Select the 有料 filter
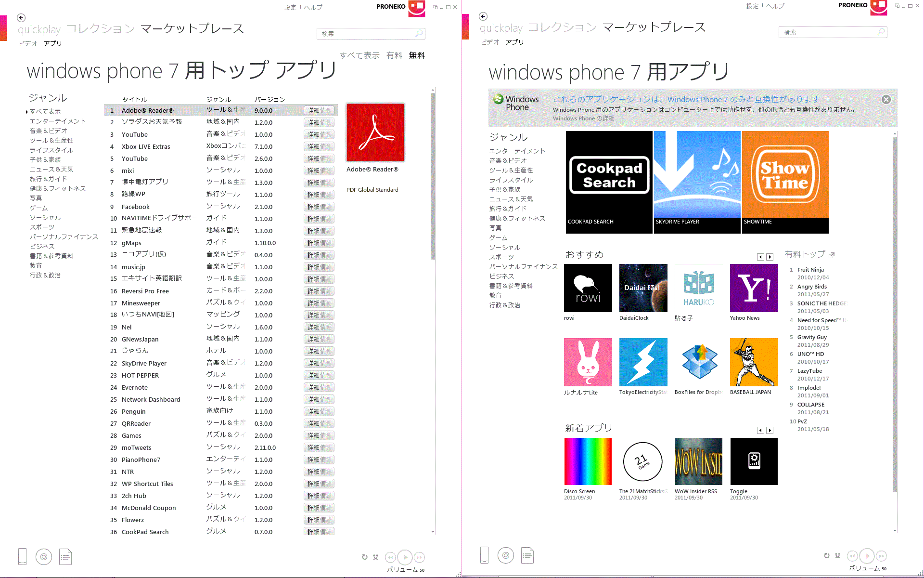Screen dimensions: 924x578 tap(394, 55)
